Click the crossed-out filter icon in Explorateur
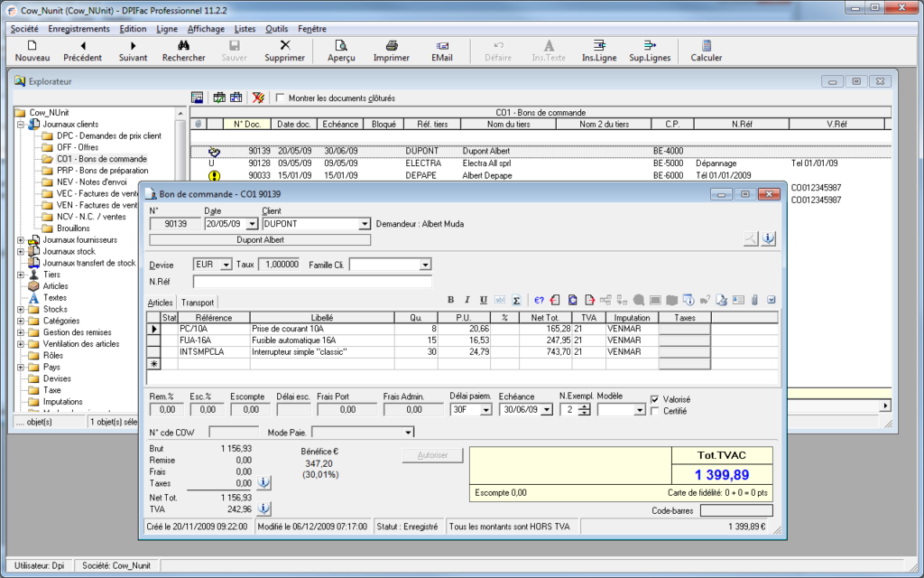The image size is (924, 578). click(x=258, y=98)
